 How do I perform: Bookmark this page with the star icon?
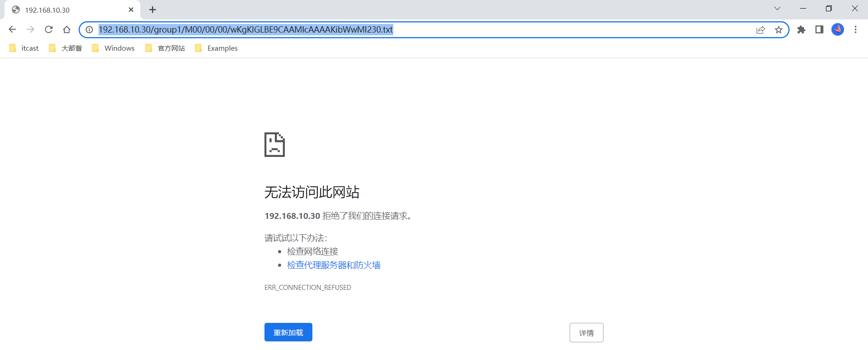(778, 29)
